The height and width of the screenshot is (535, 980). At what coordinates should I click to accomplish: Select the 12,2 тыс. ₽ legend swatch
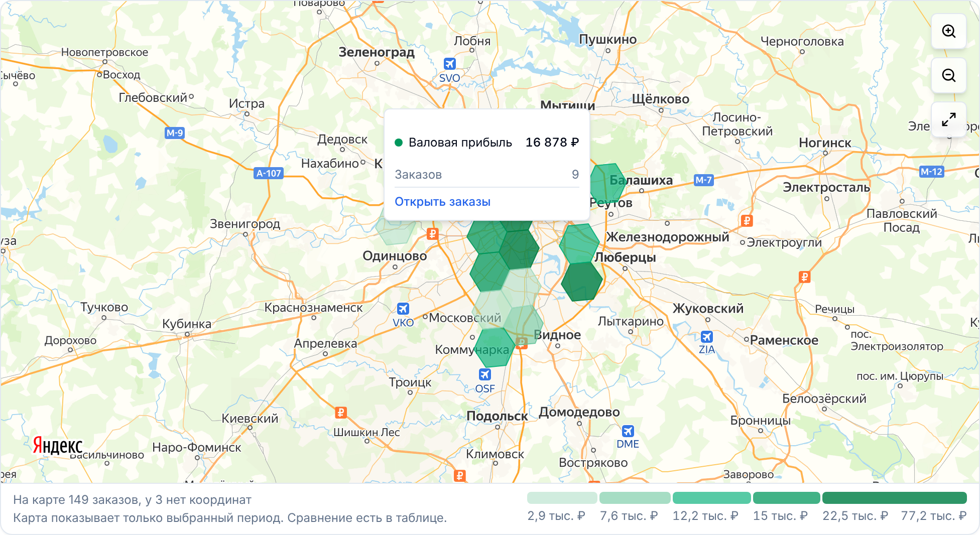click(x=711, y=498)
